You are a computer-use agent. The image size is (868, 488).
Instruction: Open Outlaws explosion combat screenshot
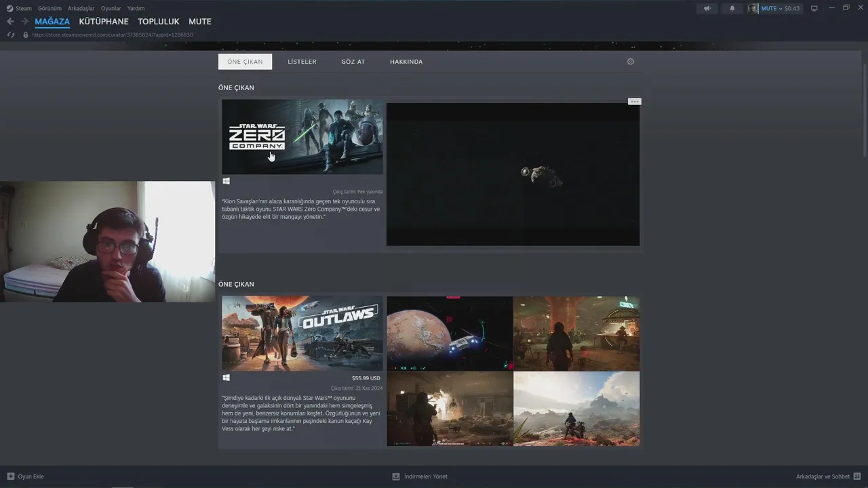tap(450, 409)
